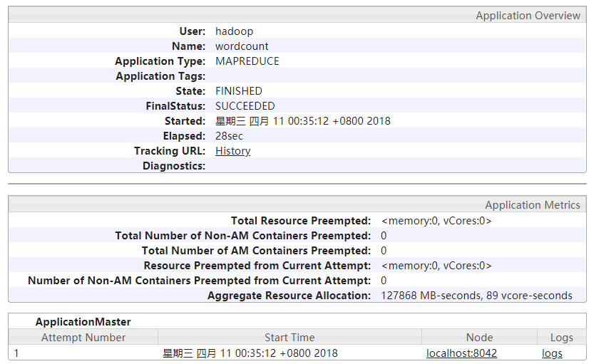Click the Node column header
This screenshot has height=364, width=589.
click(x=479, y=338)
